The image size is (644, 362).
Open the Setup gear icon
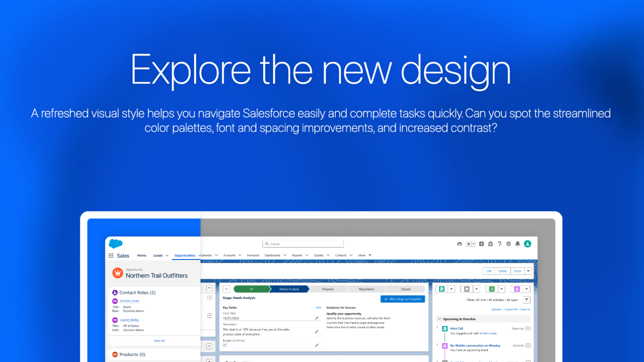click(x=509, y=244)
